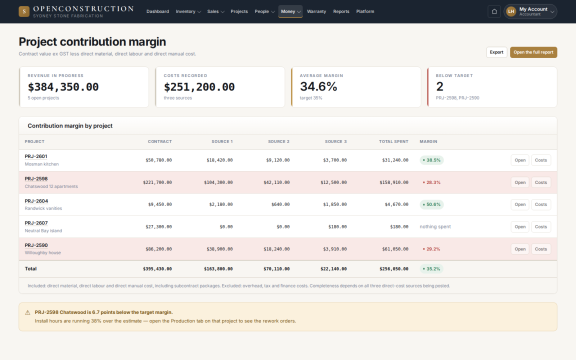This screenshot has width=576, height=360.
Task: Click Open for PRJ-2590 Willoughby house
Action: click(520, 249)
